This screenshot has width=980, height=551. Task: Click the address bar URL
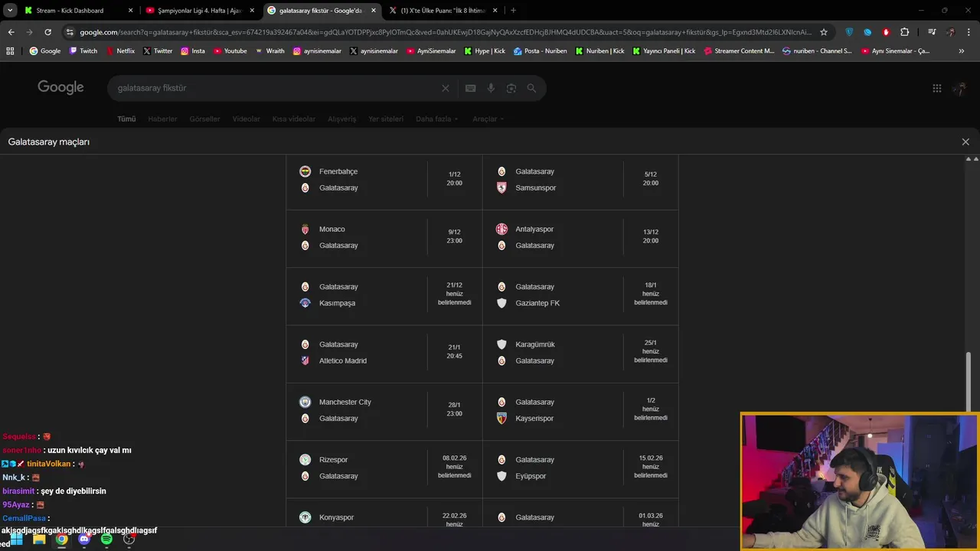point(444,32)
